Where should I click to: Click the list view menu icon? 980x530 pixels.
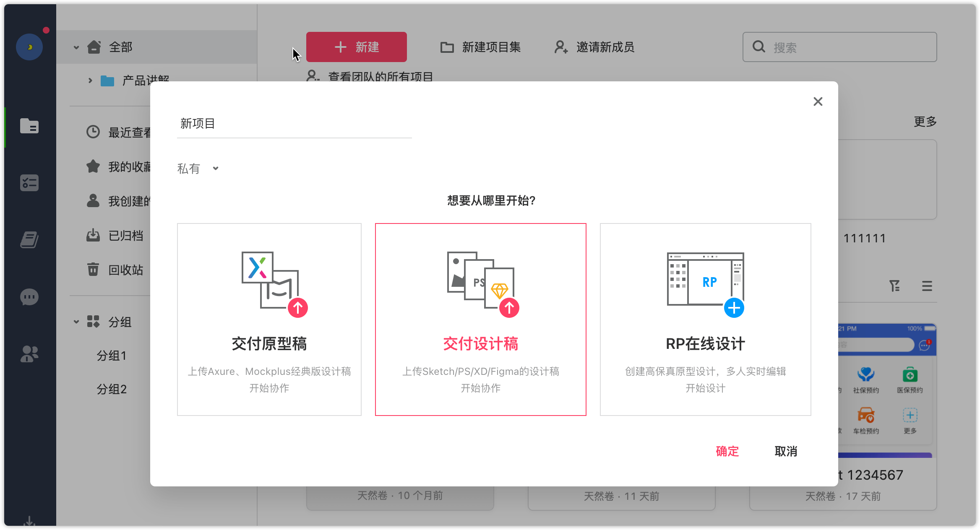pos(927,286)
